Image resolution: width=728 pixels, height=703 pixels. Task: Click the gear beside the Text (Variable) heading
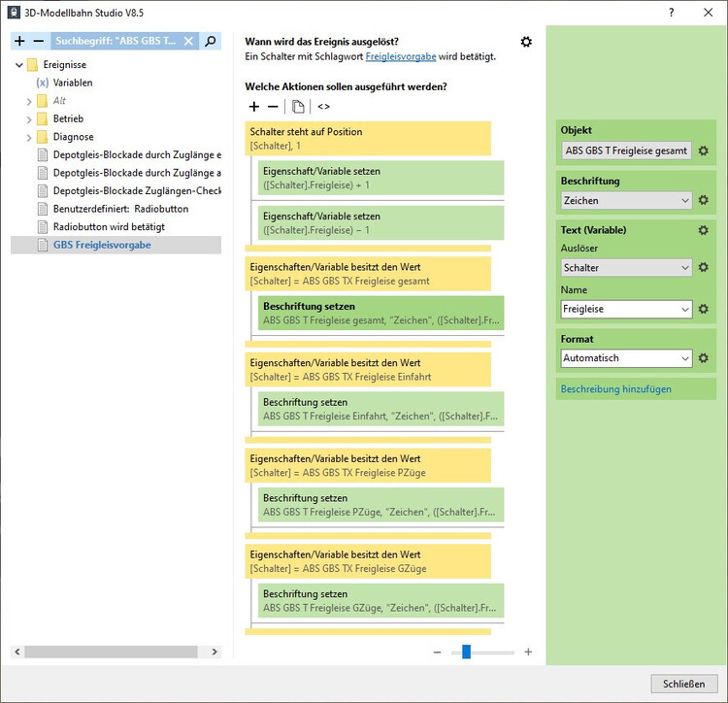coord(704,230)
